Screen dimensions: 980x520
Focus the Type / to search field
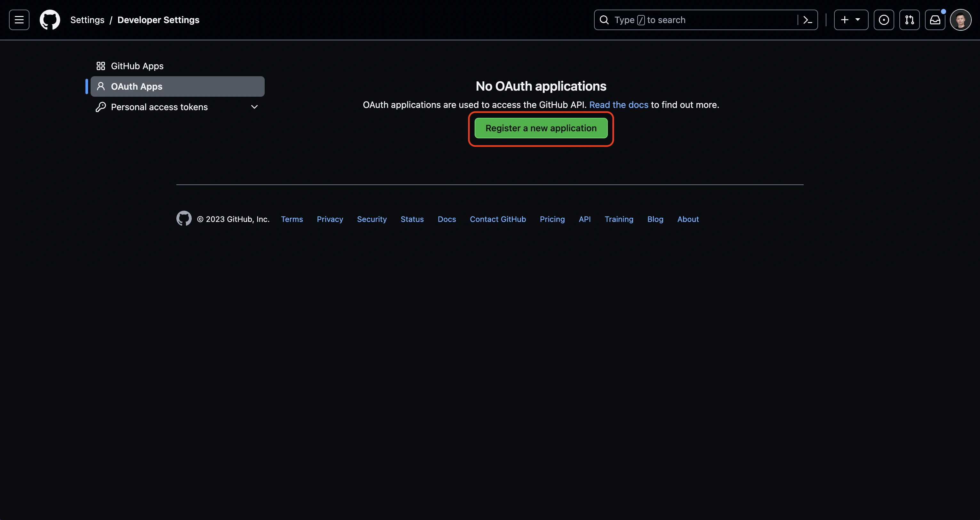(x=706, y=20)
